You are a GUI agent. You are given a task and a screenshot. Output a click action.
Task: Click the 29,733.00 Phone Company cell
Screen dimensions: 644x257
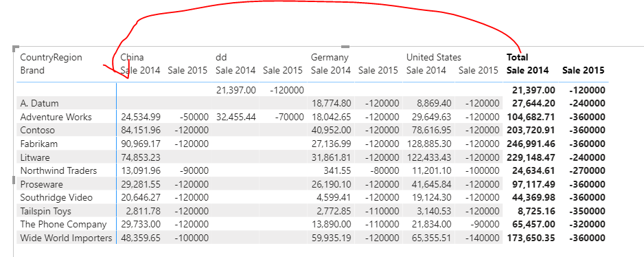coord(141,225)
